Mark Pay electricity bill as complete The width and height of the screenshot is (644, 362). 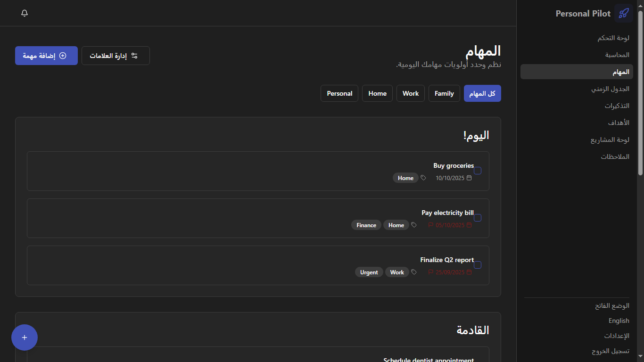478,218
